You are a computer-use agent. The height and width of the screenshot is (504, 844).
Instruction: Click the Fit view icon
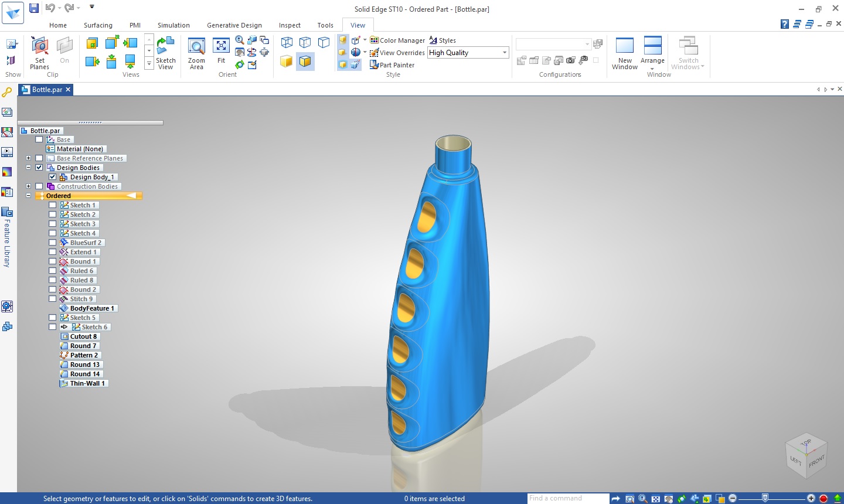[x=221, y=52]
